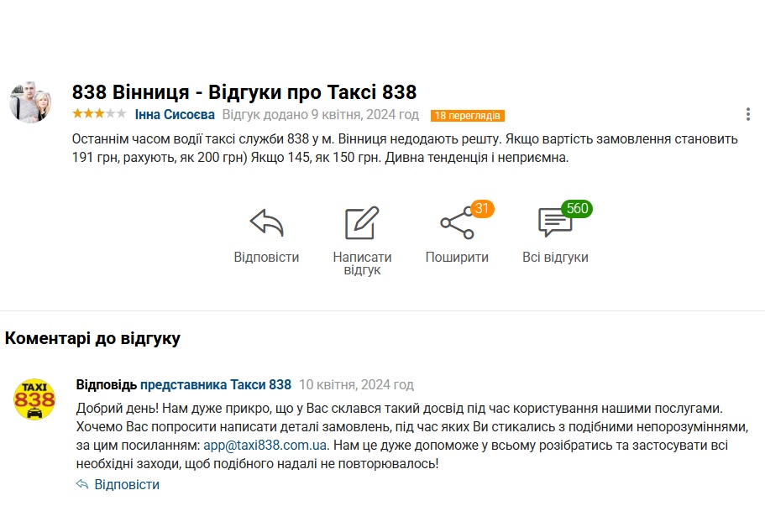This screenshot has width=765, height=532.
Task: Click the all reviews speech bubble icon
Action: click(554, 223)
